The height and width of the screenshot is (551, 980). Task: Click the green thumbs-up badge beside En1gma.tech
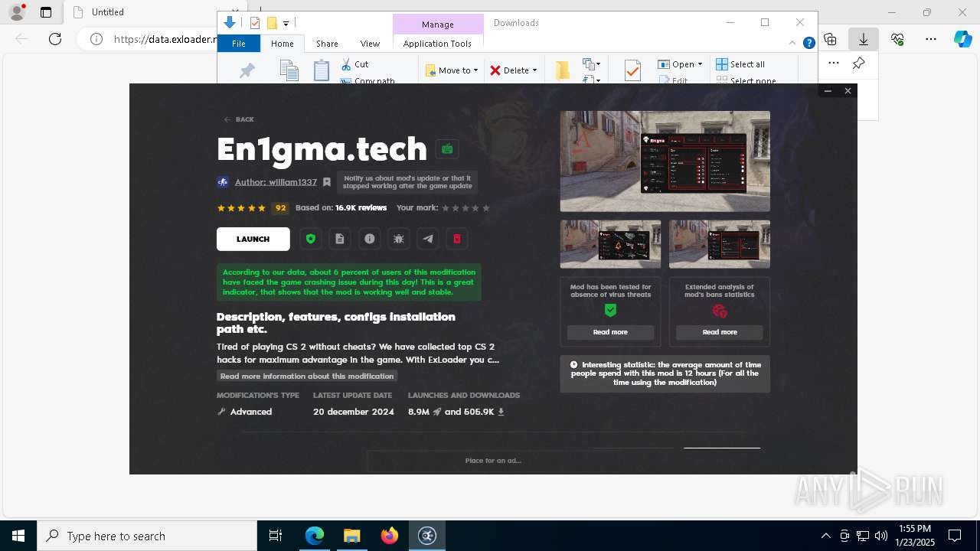447,148
